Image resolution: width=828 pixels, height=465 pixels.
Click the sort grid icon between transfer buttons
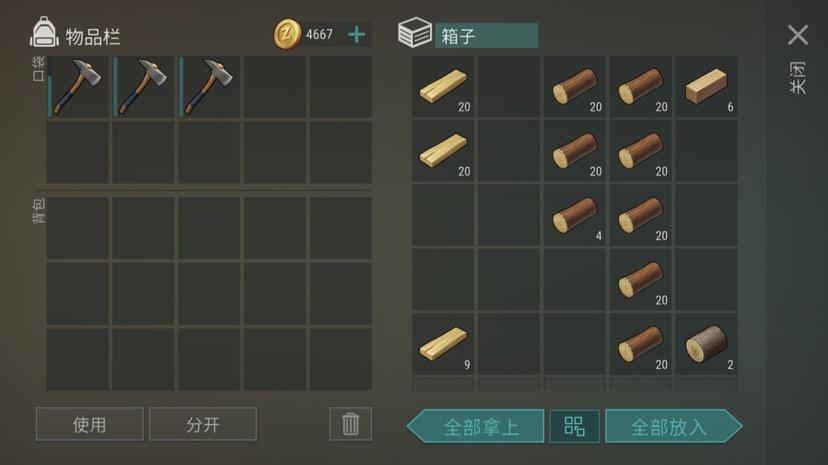tap(575, 426)
